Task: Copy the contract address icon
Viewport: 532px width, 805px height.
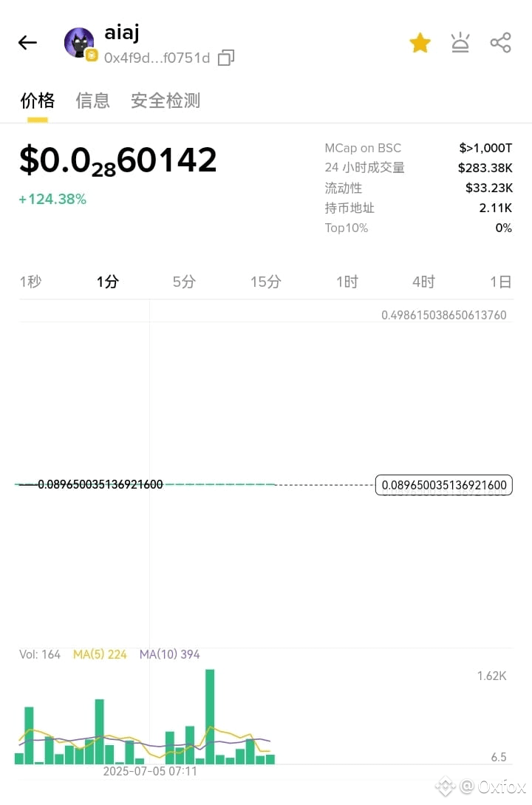Action: pyautogui.click(x=226, y=58)
